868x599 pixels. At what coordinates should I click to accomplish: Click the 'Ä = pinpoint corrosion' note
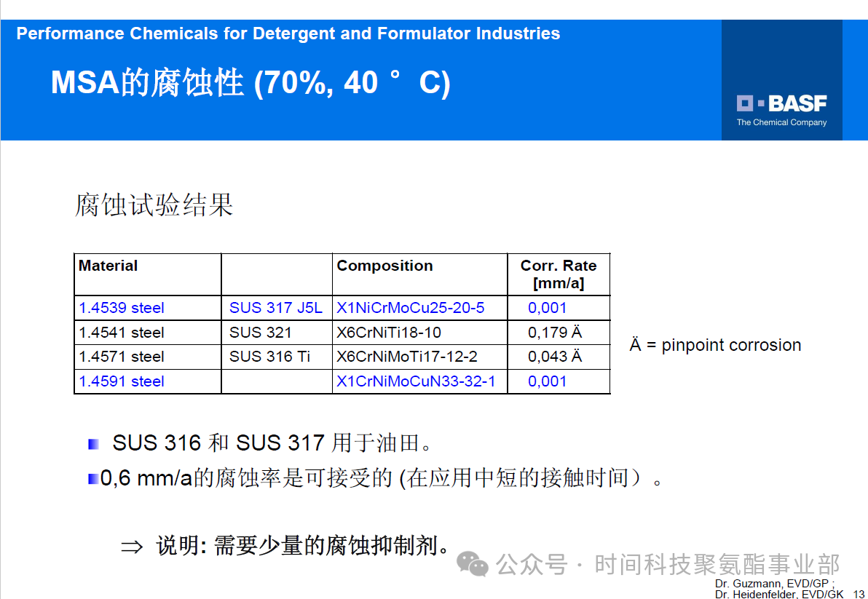(715, 345)
